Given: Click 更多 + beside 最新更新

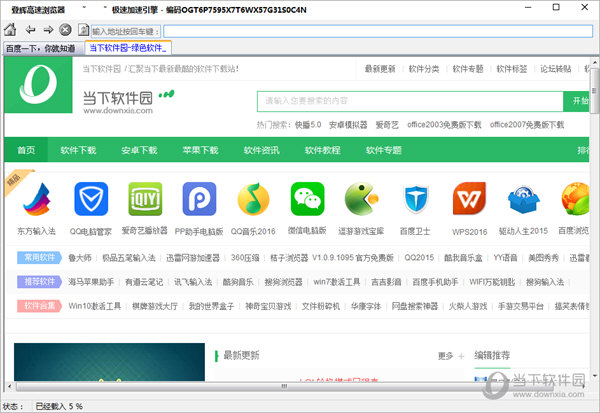Looking at the screenshot, I should pyautogui.click(x=451, y=356).
